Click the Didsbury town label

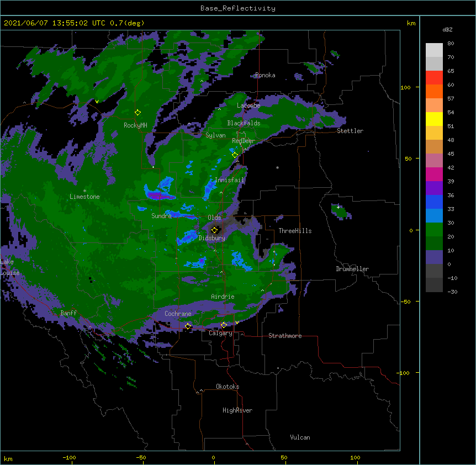[x=212, y=238]
